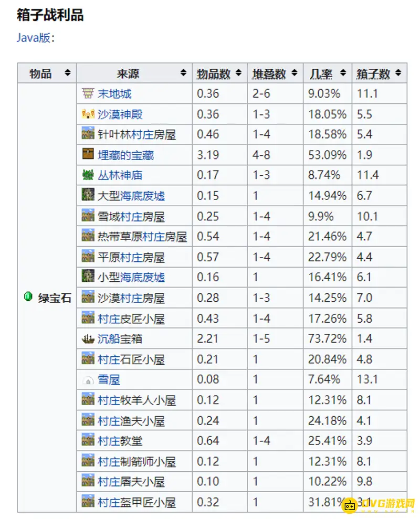Viewport: 420px width, 519px height.
Task: Click the 11.4 chest count cell
Action: tap(379, 175)
